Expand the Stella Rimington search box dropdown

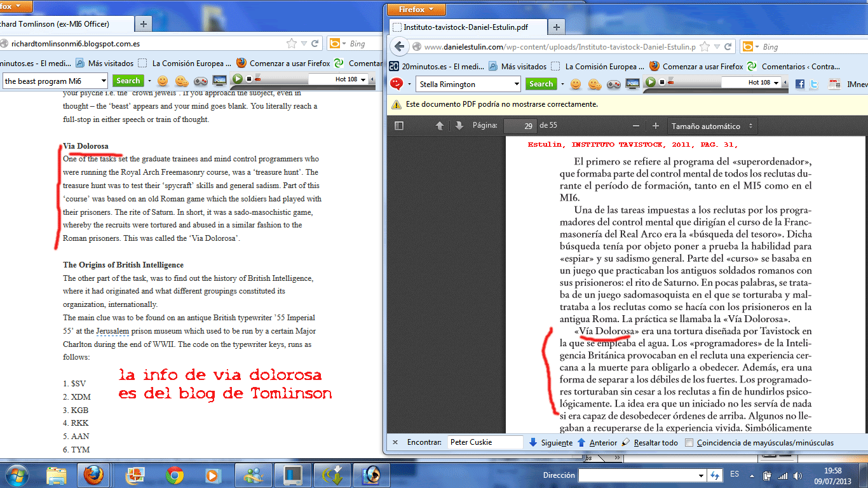(x=516, y=84)
